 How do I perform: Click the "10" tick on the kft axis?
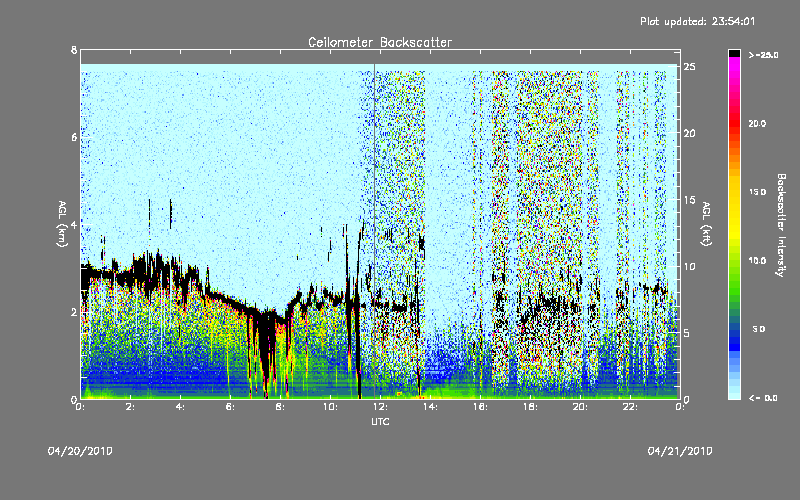click(690, 266)
